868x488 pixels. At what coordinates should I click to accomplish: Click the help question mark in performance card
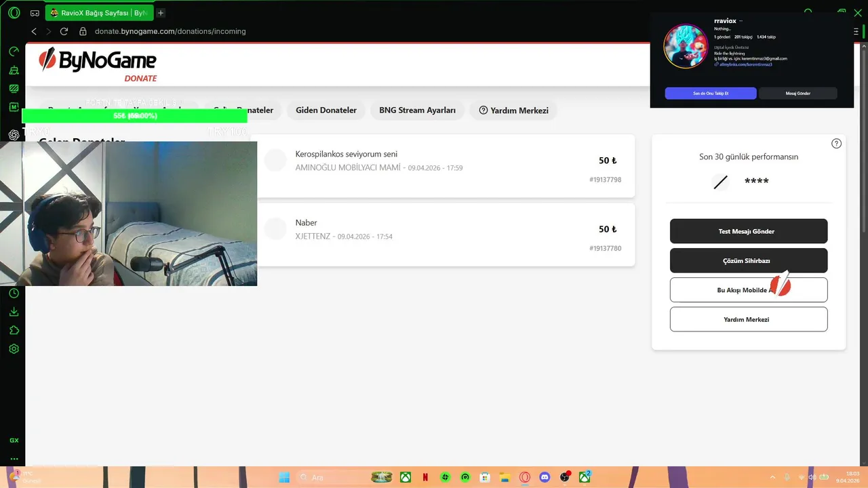tap(836, 144)
